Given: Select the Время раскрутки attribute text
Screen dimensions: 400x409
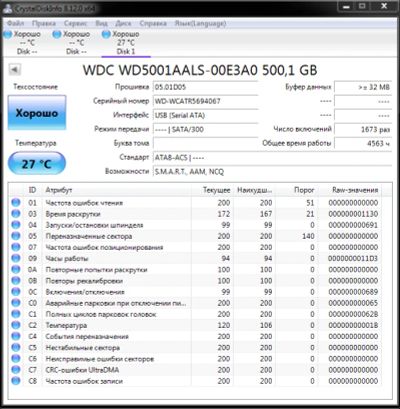Looking at the screenshot, I should click(73, 214).
